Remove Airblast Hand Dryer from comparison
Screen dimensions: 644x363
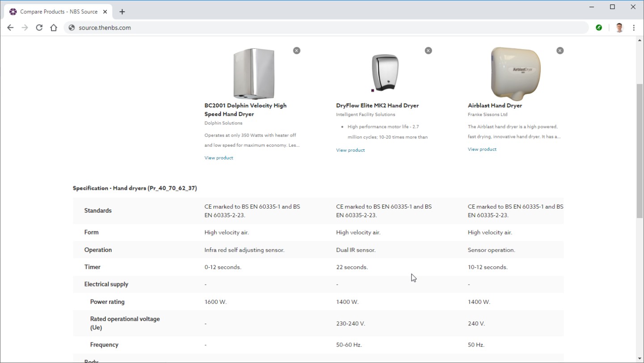click(x=560, y=51)
